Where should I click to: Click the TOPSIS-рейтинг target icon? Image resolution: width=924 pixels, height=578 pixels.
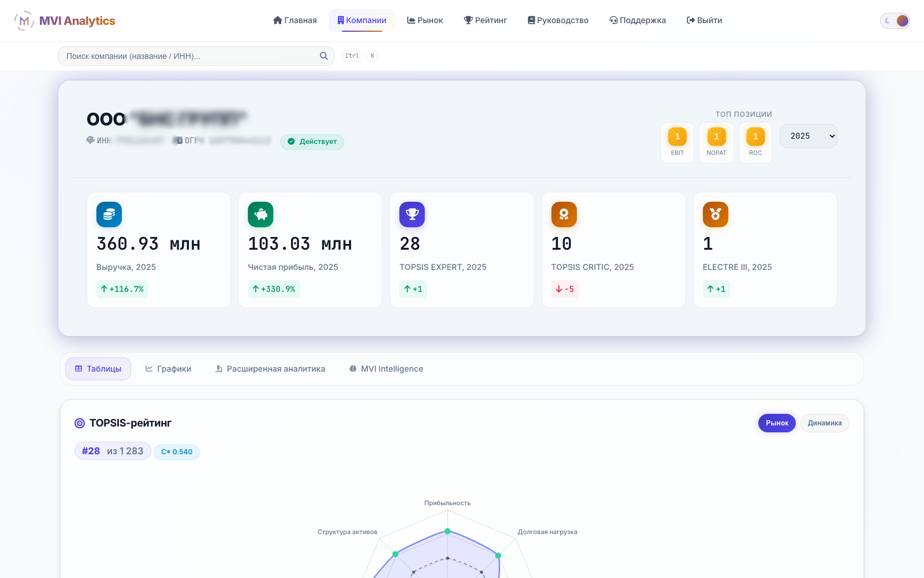[x=80, y=423]
